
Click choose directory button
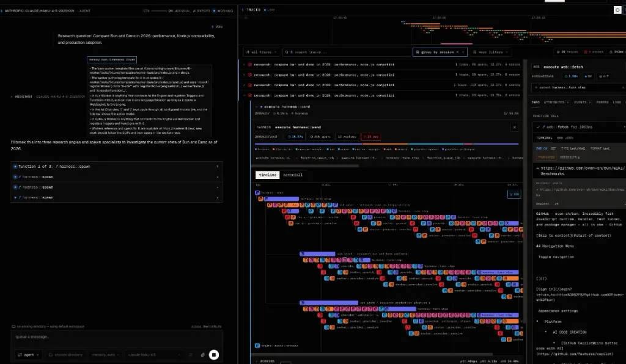click(x=65, y=355)
